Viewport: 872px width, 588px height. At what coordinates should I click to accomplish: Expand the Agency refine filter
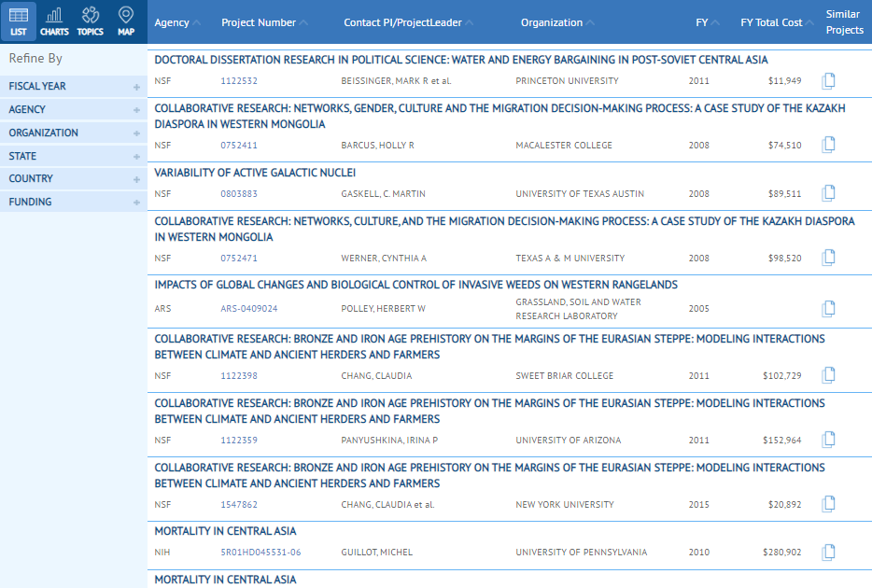74,109
